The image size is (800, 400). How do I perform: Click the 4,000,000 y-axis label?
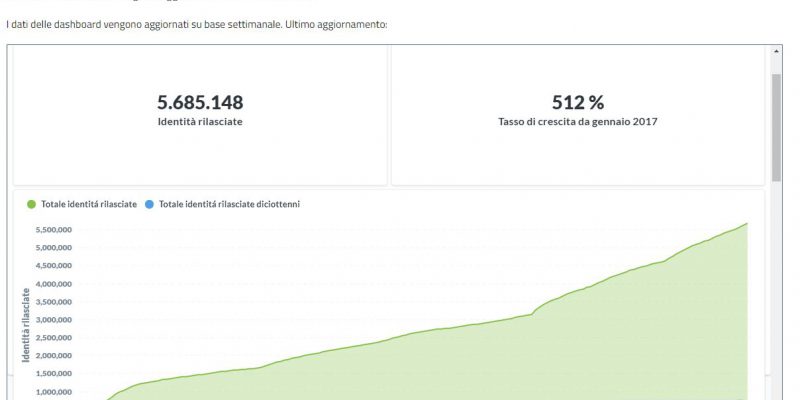click(x=54, y=284)
